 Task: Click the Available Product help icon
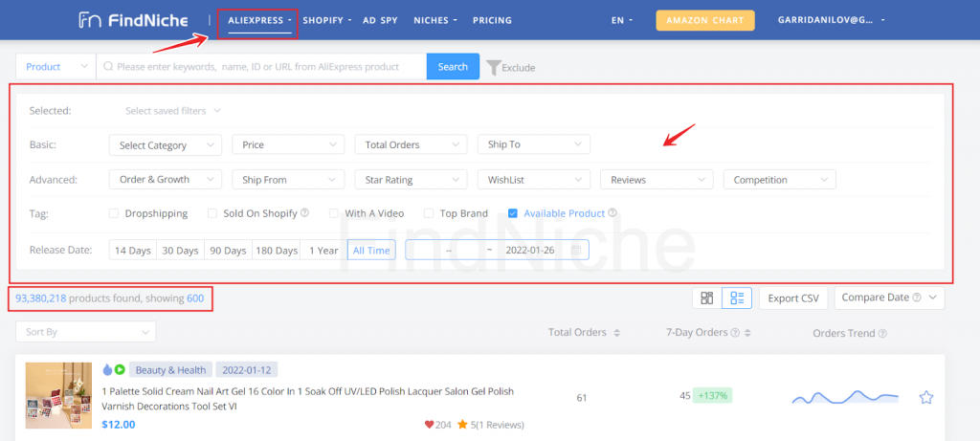pos(612,213)
